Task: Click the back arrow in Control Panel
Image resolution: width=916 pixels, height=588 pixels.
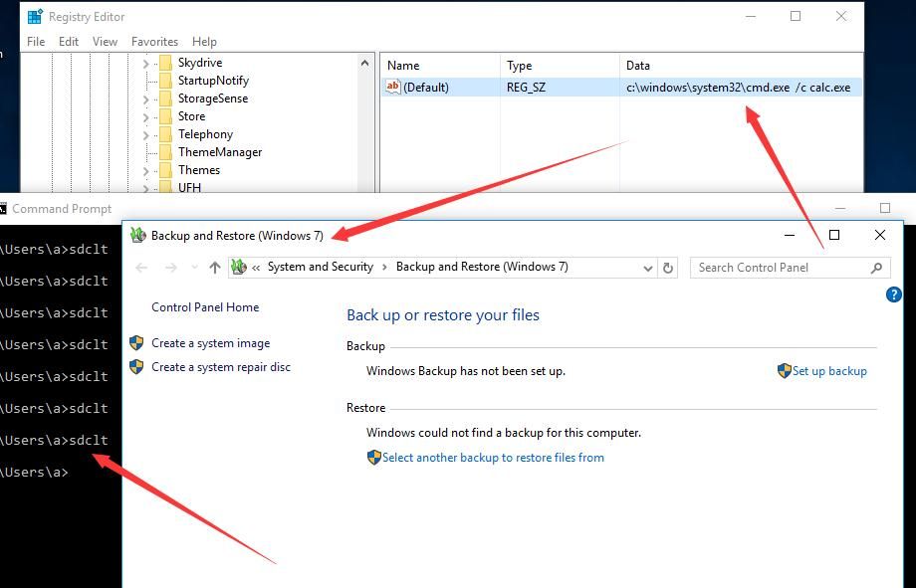Action: click(141, 268)
